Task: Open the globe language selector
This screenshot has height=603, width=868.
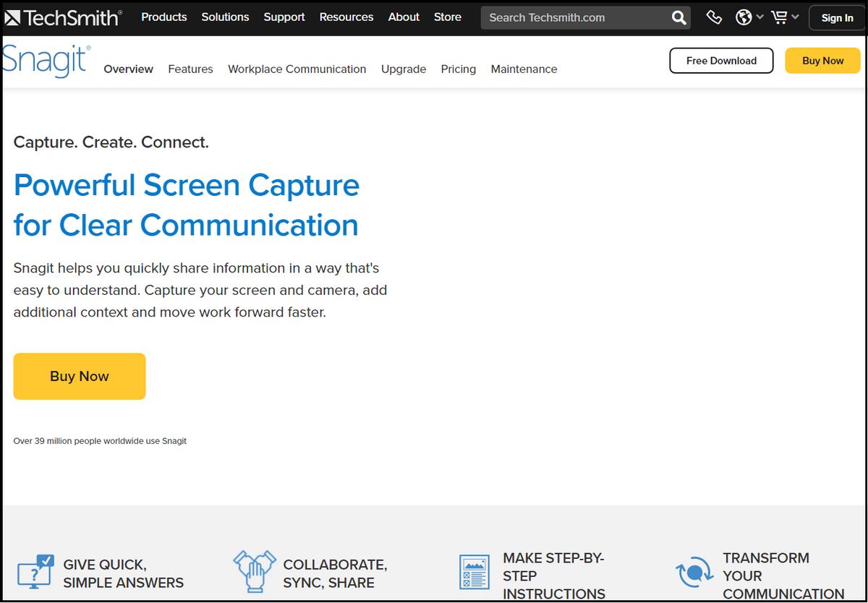Action: [749, 17]
